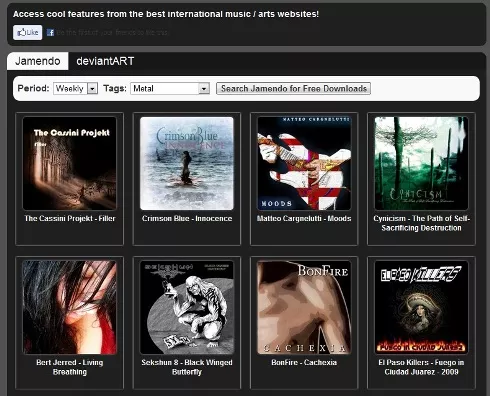The image size is (490, 396).
Task: Open the El Paso Killers album cover
Action: click(421, 307)
